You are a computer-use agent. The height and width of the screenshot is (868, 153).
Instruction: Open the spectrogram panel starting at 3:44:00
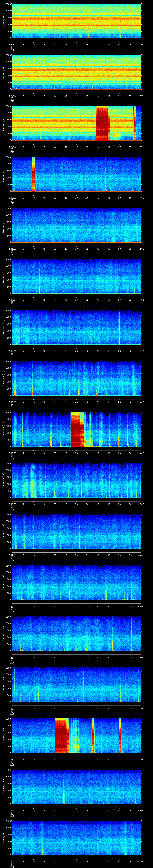point(77,378)
